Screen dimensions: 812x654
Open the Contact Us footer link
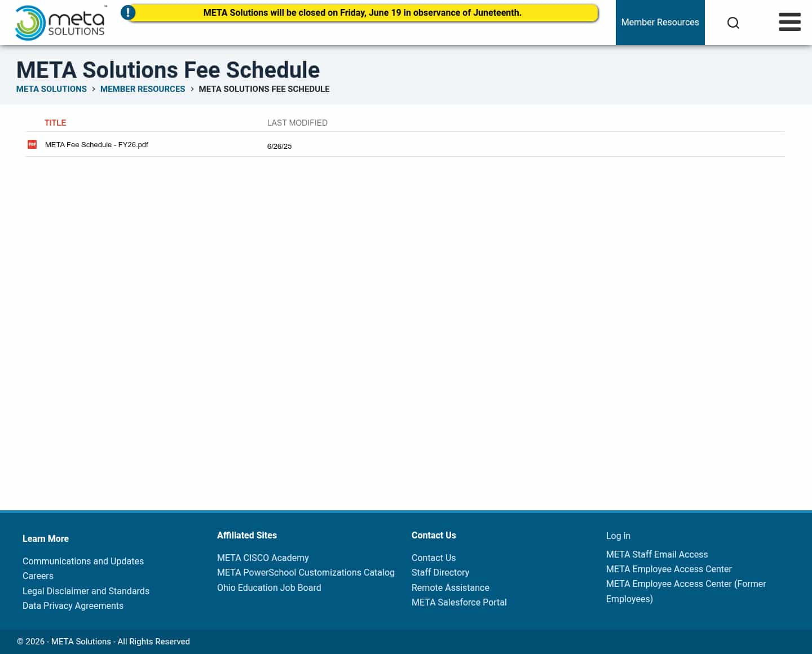pos(434,558)
